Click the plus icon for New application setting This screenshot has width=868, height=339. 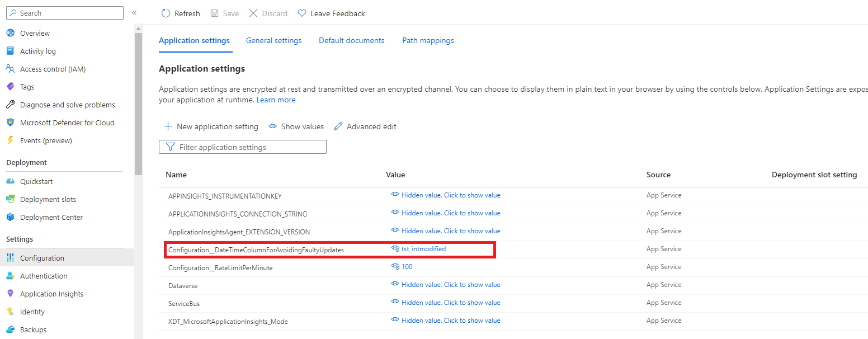tap(168, 126)
